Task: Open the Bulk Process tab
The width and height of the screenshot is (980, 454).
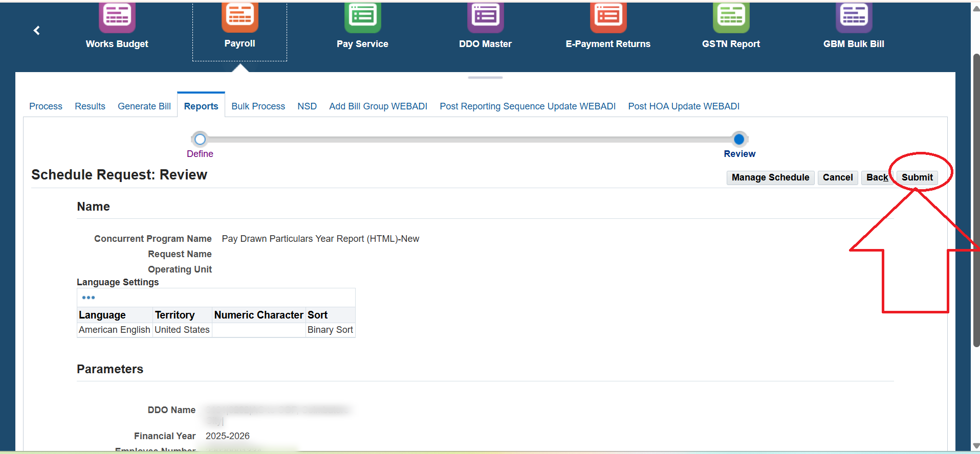Action: click(x=258, y=106)
